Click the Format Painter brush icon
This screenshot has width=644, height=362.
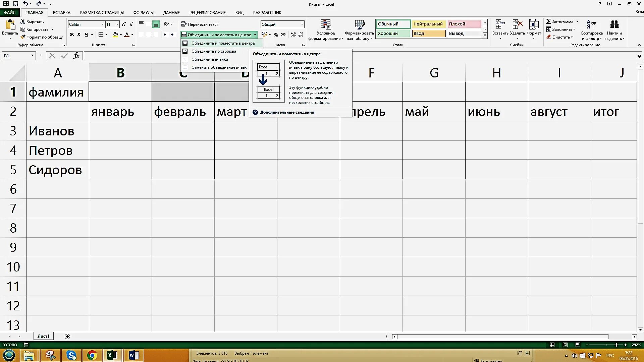pyautogui.click(x=23, y=37)
